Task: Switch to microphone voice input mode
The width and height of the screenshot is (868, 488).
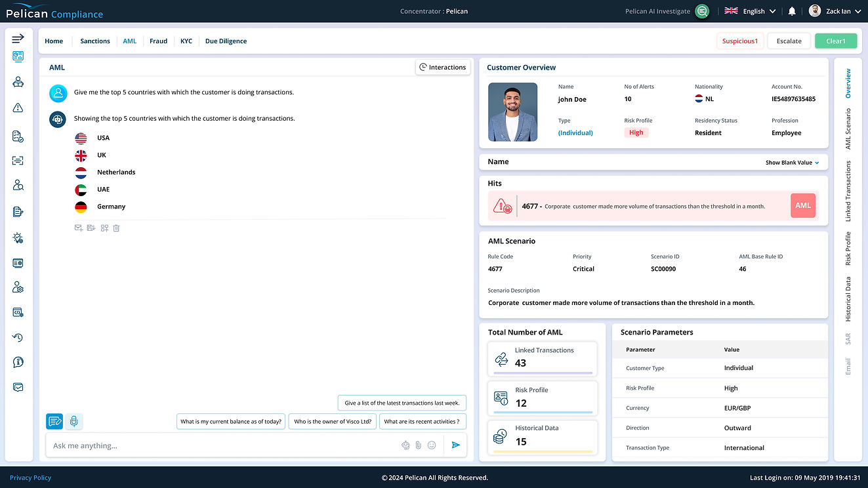Action: [74, 421]
